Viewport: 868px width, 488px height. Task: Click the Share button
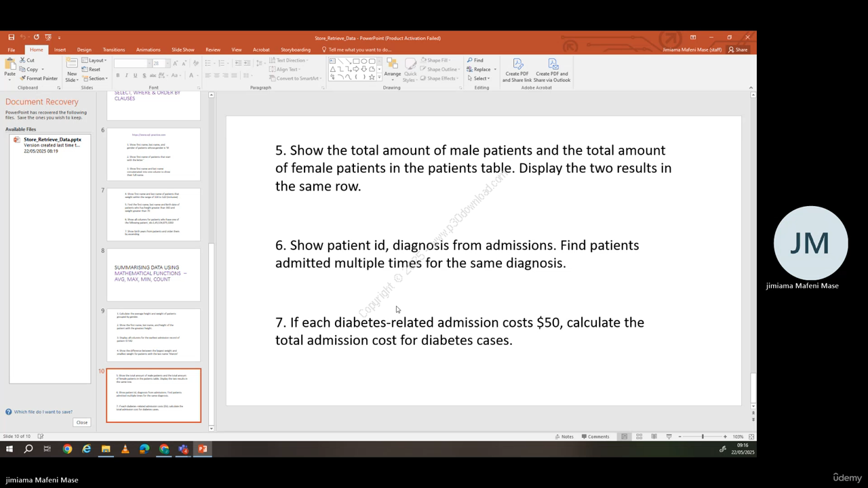(737, 49)
